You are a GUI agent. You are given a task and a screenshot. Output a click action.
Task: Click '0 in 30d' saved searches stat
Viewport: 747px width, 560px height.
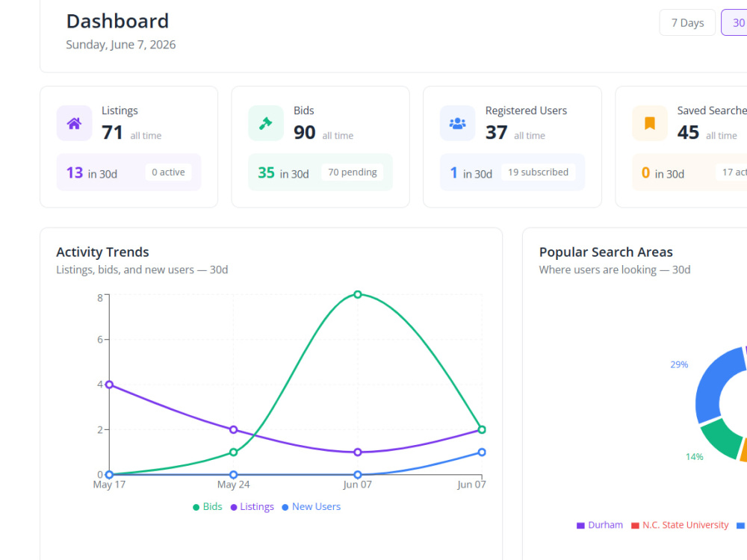click(663, 173)
